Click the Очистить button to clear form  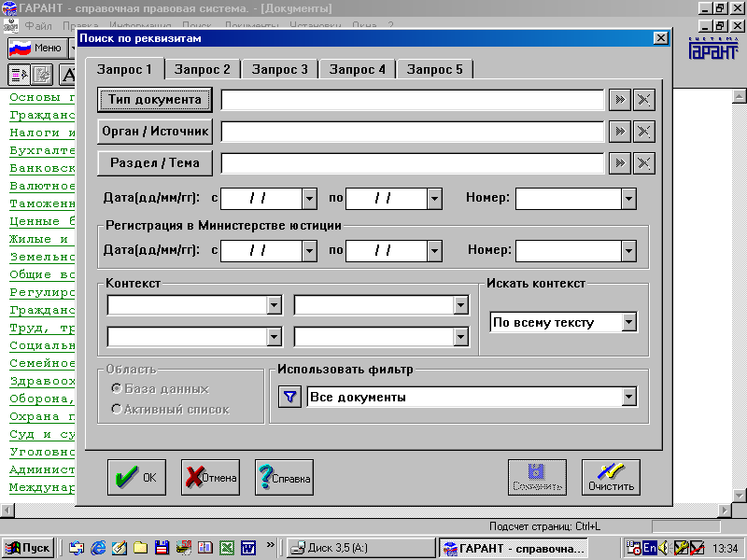click(611, 477)
